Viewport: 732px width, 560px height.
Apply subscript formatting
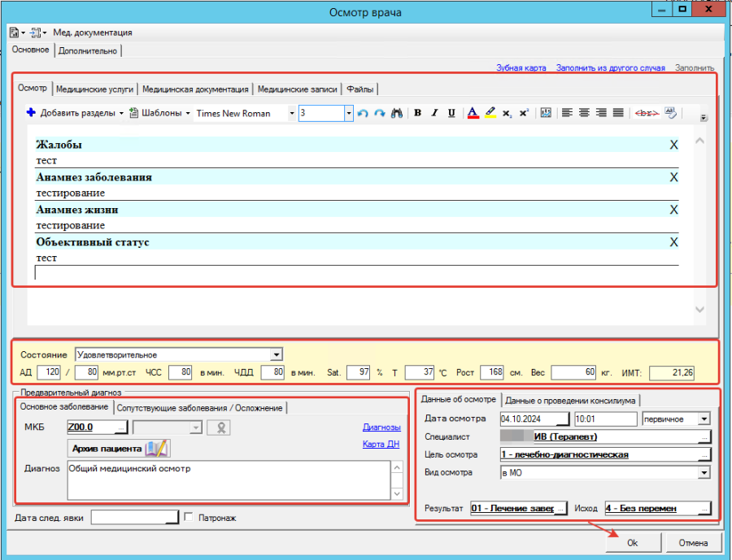point(507,114)
